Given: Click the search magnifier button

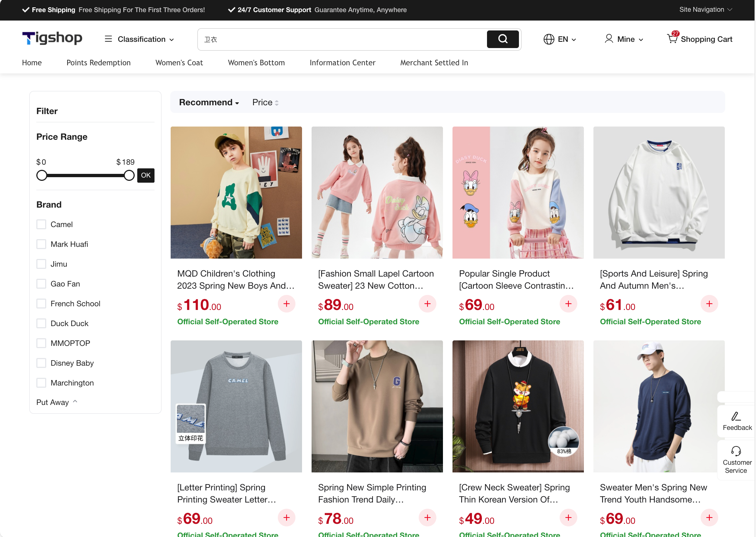Looking at the screenshot, I should [x=502, y=39].
